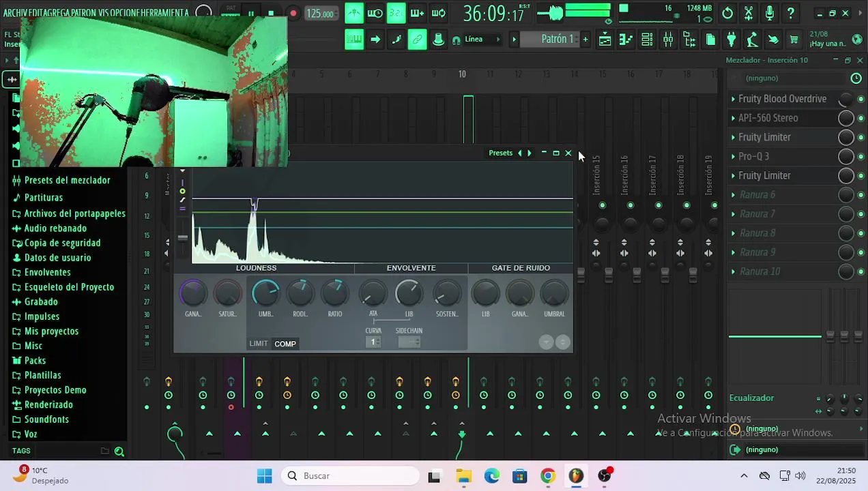Expand the API-560 Stereo slot arrow

coord(733,118)
